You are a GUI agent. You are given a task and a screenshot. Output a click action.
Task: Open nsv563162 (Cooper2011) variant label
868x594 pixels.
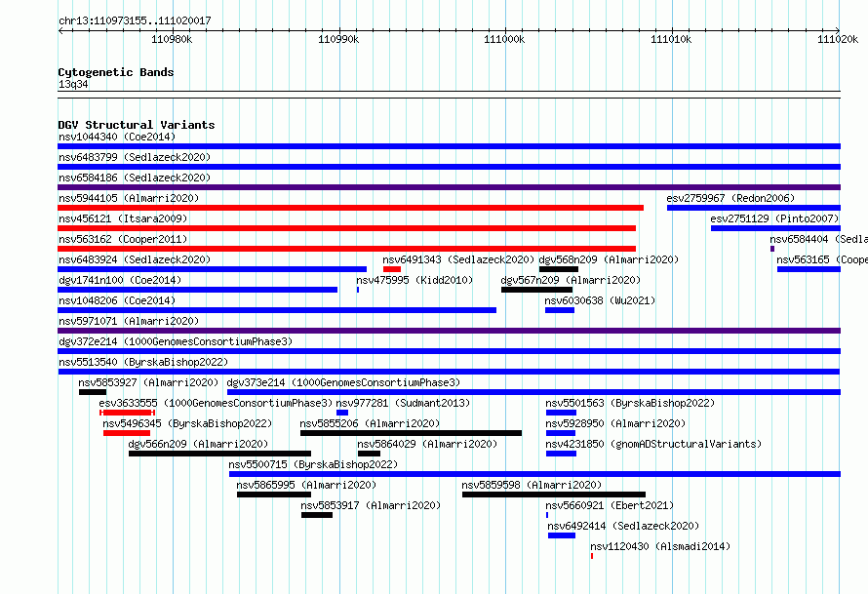click(x=123, y=239)
